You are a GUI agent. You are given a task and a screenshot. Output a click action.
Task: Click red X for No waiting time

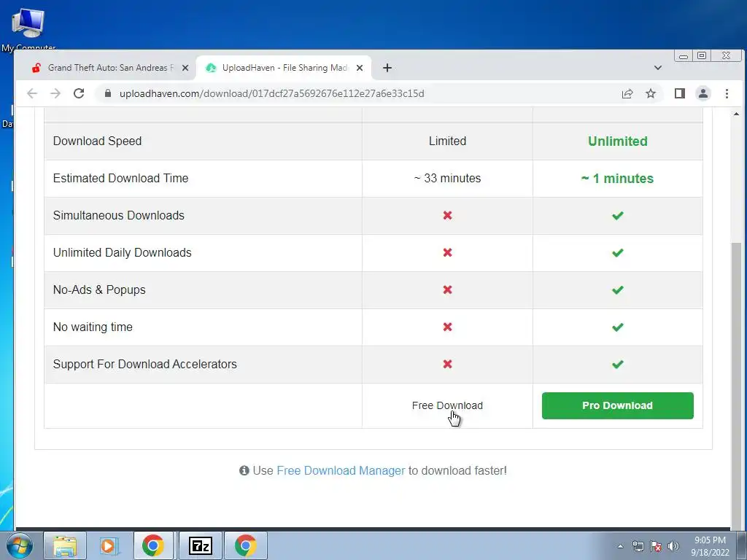(447, 327)
